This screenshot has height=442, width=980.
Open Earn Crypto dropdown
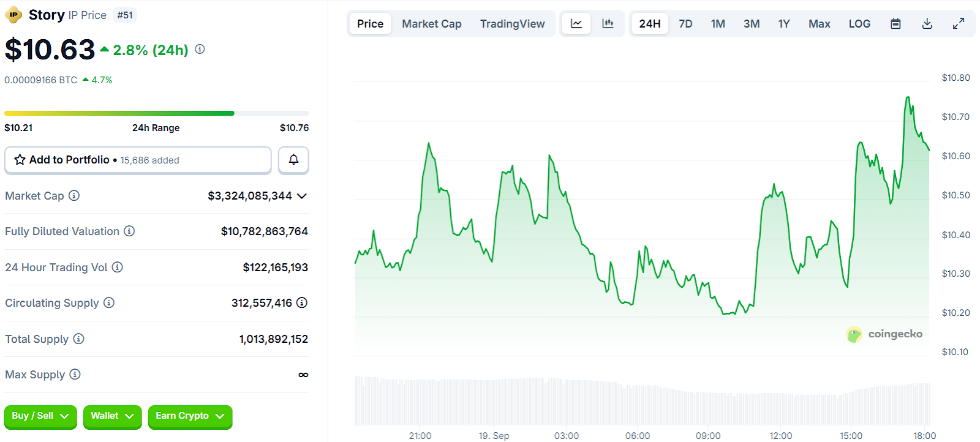[190, 416]
